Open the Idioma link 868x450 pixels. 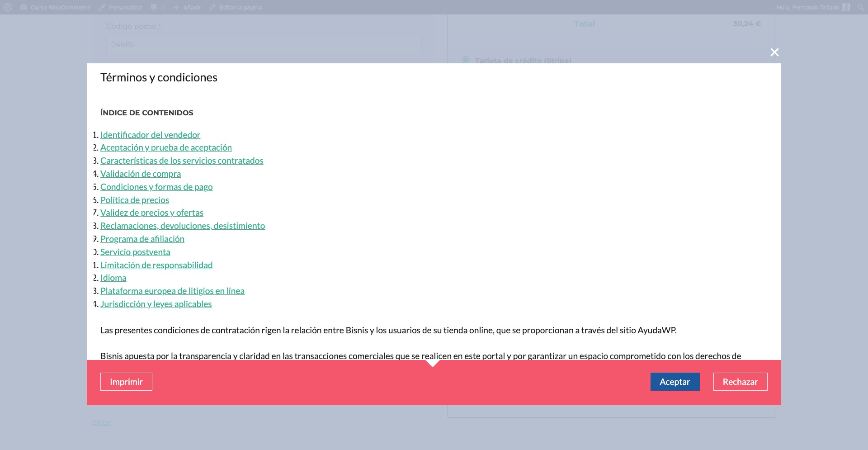pyautogui.click(x=113, y=278)
